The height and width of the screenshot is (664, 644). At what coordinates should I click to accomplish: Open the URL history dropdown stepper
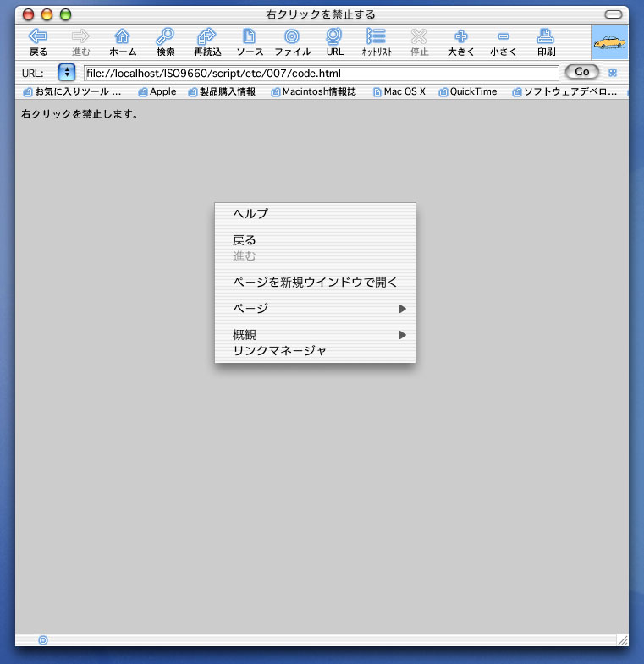[67, 73]
